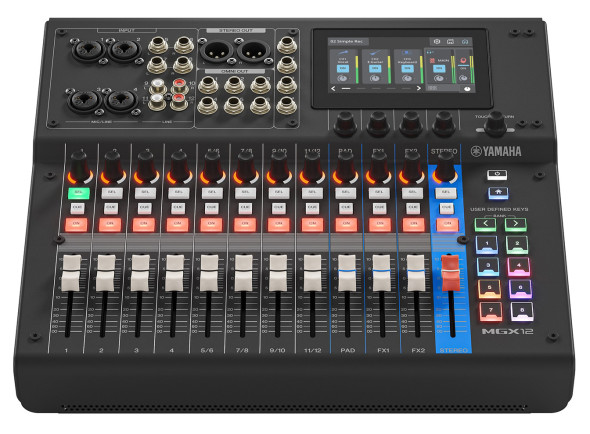Tap the blue-lit Home key
The height and width of the screenshot is (434, 590).
pos(498,193)
